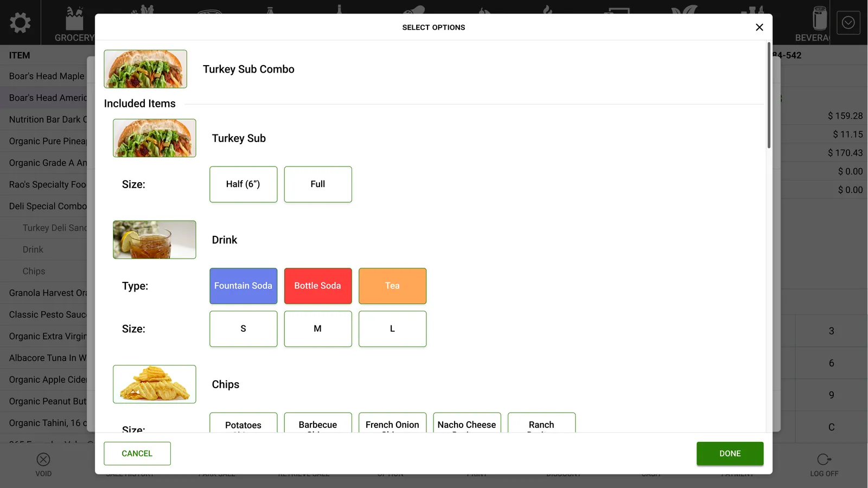Click the Drink iced tea thumbnail
The height and width of the screenshot is (488, 868).
tap(155, 240)
